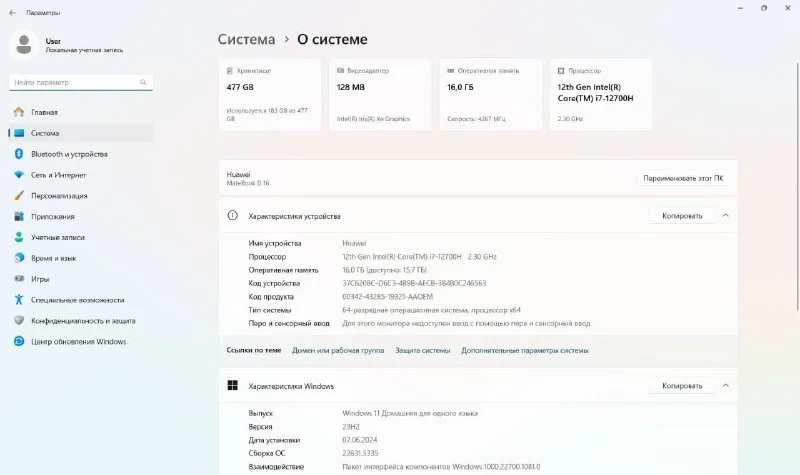
Task: Go to Персонализация settings
Action: click(59, 196)
